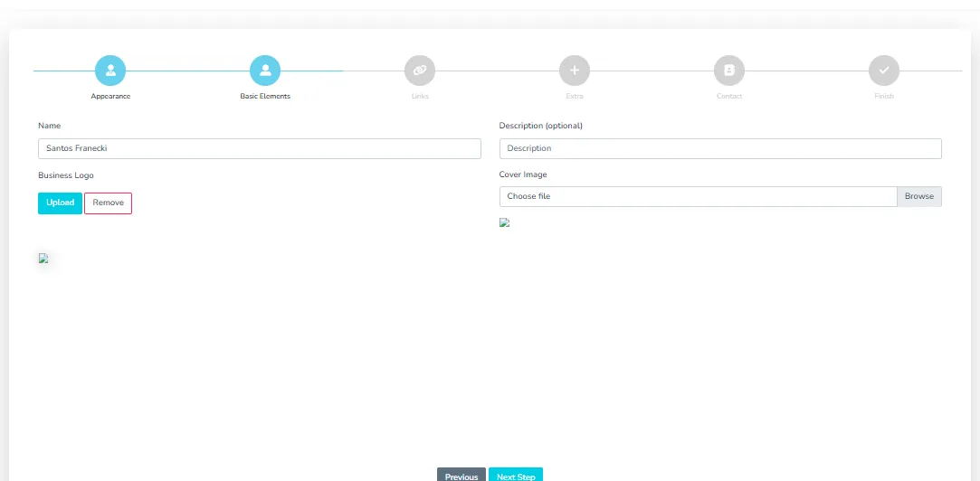Click the broken Cover Image preview
This screenshot has height=481, width=980.
click(505, 222)
